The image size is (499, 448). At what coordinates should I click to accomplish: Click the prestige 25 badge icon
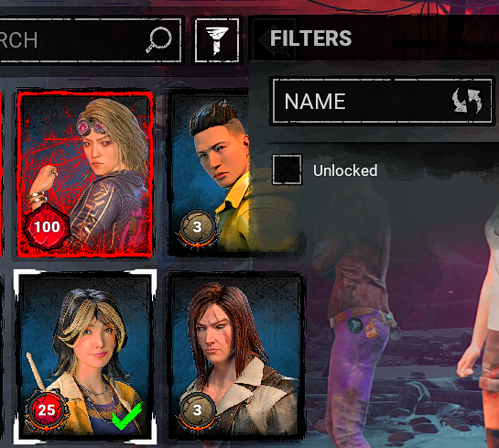click(47, 410)
